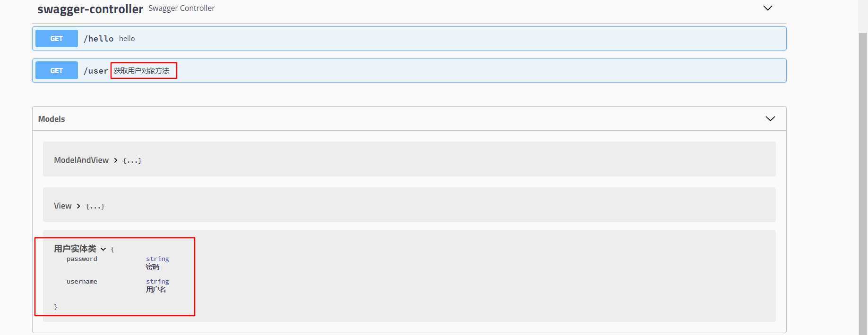Click the Models section title
This screenshot has width=868, height=335.
point(52,119)
